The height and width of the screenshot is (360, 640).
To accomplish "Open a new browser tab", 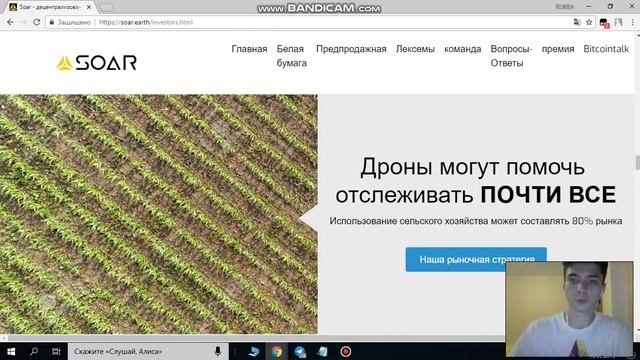I will click(x=107, y=7).
